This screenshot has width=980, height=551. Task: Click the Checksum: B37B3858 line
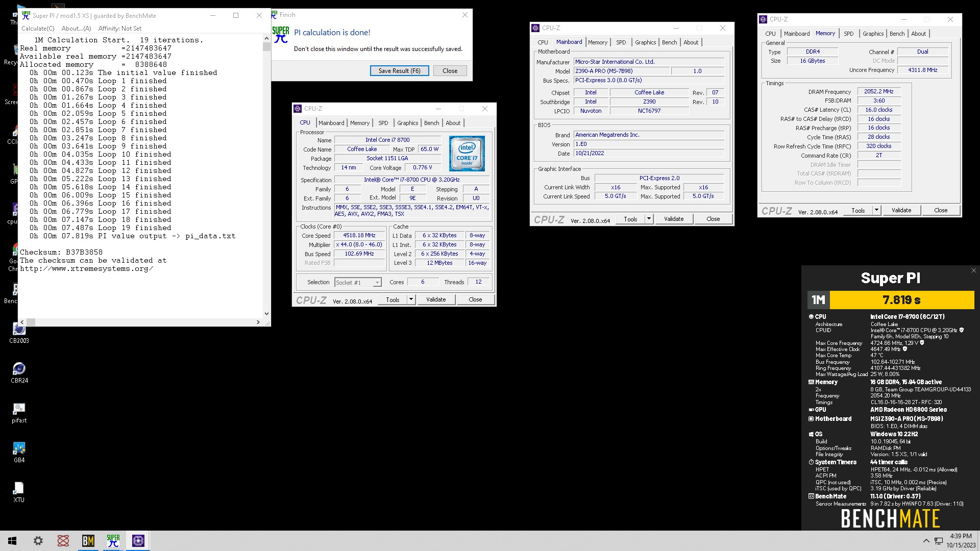point(61,252)
